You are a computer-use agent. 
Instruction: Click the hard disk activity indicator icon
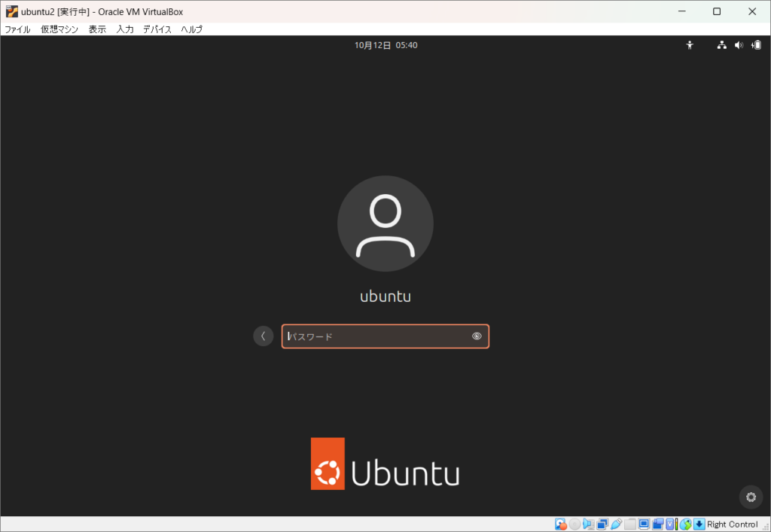560,524
